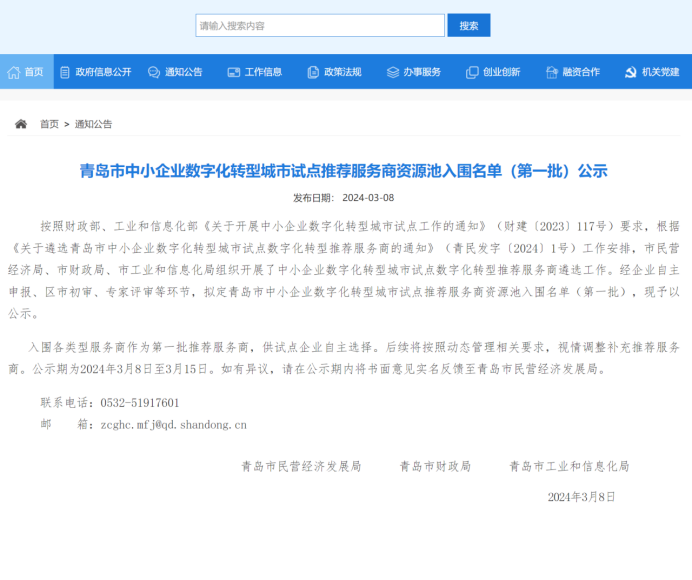
Task: Click the 融资合作 icon in navbar
Action: (x=552, y=72)
